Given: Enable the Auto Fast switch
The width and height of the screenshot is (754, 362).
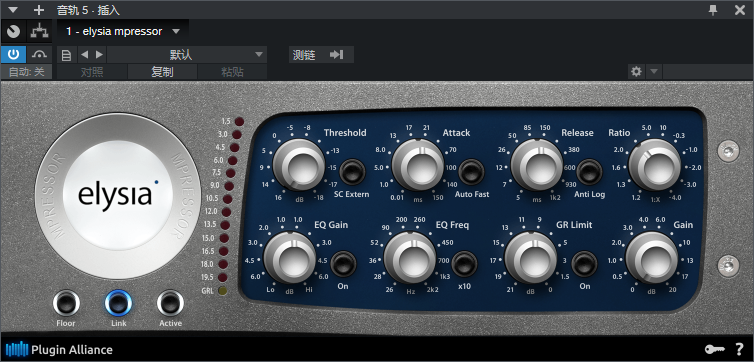Looking at the screenshot, I should (471, 172).
